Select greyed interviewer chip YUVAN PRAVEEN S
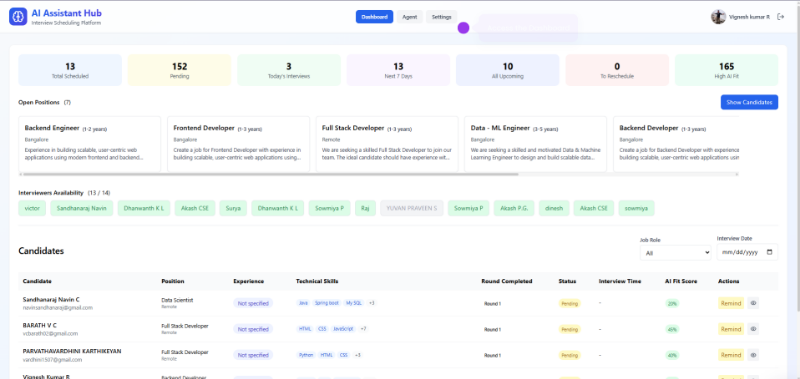Image resolution: width=800 pixels, height=379 pixels. (412, 208)
